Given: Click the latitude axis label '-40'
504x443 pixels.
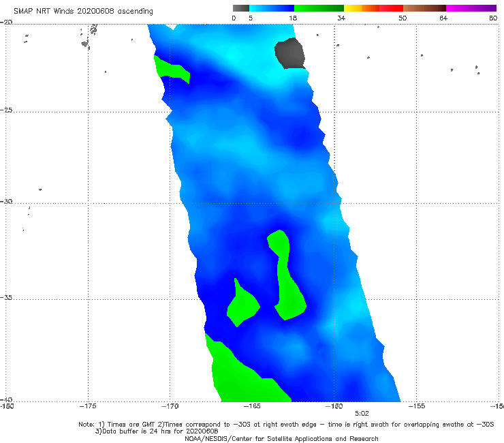Looking at the screenshot, I should point(6,399).
